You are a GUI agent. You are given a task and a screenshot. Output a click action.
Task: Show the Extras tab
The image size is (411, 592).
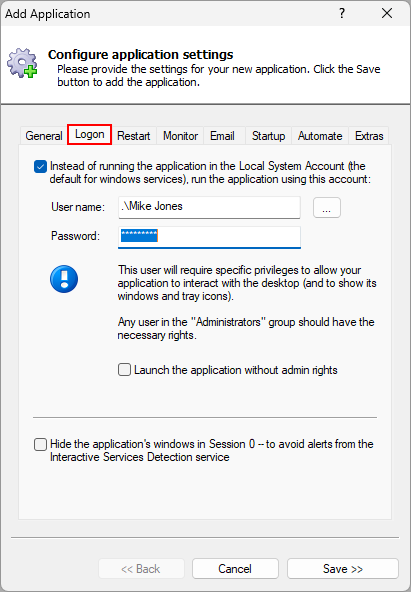pos(369,136)
